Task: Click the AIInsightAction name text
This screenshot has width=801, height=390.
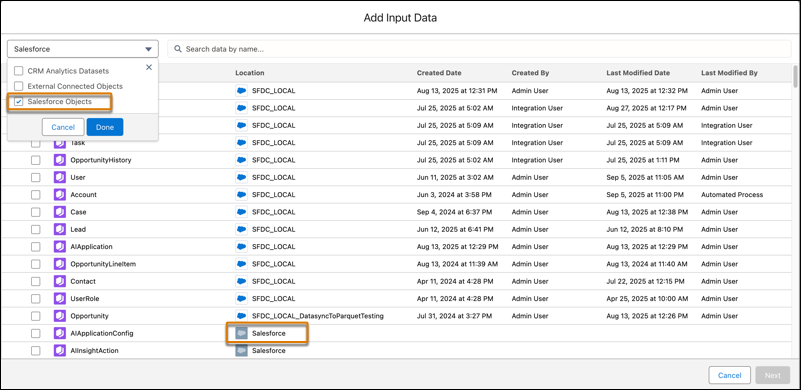Action: [x=95, y=351]
